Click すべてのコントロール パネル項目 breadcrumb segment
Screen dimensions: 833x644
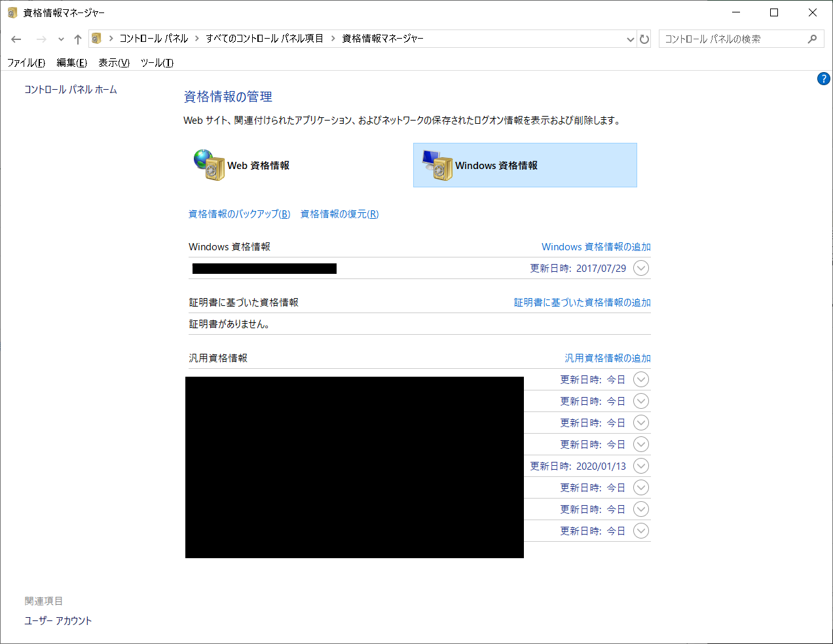pos(265,39)
